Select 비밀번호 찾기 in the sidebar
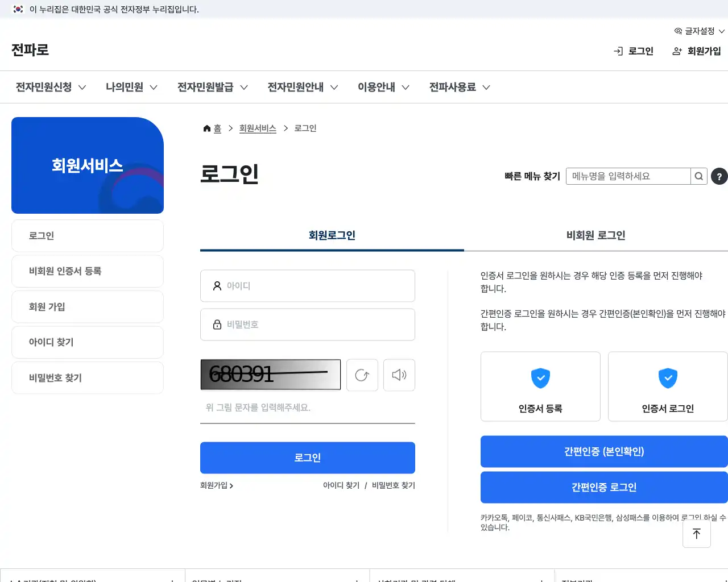 click(88, 378)
